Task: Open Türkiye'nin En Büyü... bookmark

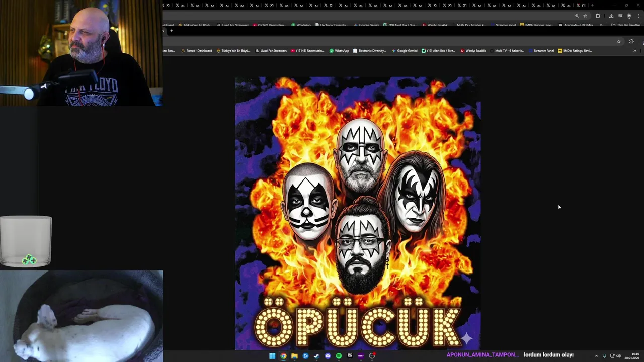Action: [233, 51]
